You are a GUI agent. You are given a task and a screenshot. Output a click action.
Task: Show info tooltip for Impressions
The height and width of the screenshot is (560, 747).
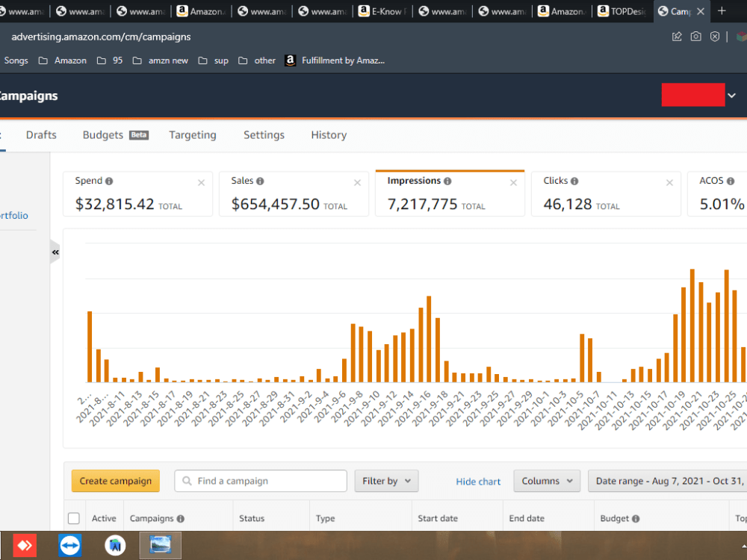pyautogui.click(x=447, y=181)
